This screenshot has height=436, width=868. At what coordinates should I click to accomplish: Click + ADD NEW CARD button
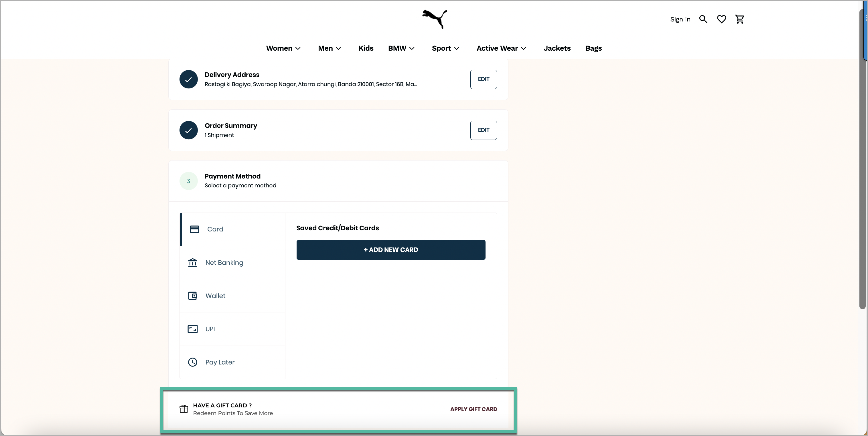coord(391,250)
